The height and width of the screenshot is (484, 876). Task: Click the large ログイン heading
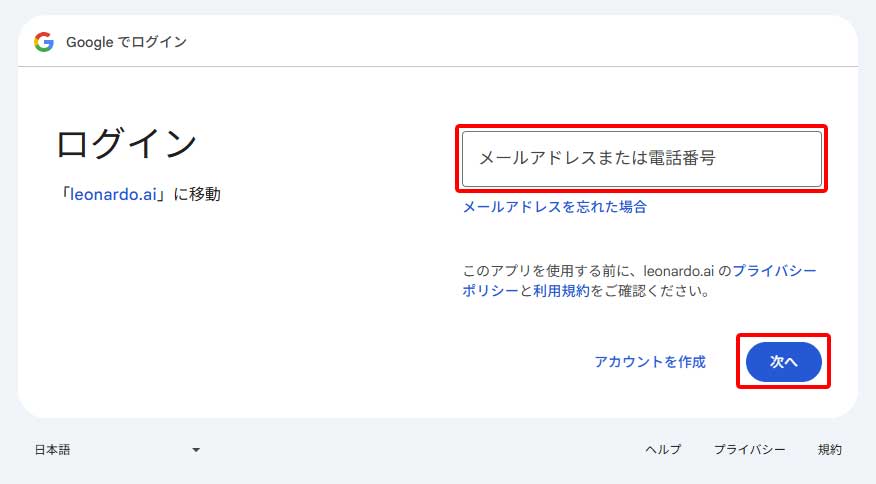click(126, 144)
